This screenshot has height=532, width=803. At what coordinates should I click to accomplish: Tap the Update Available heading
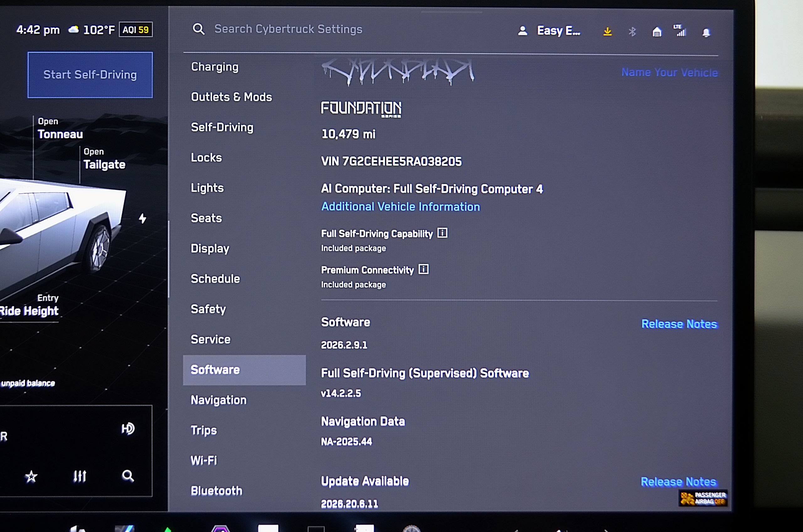pyautogui.click(x=365, y=481)
